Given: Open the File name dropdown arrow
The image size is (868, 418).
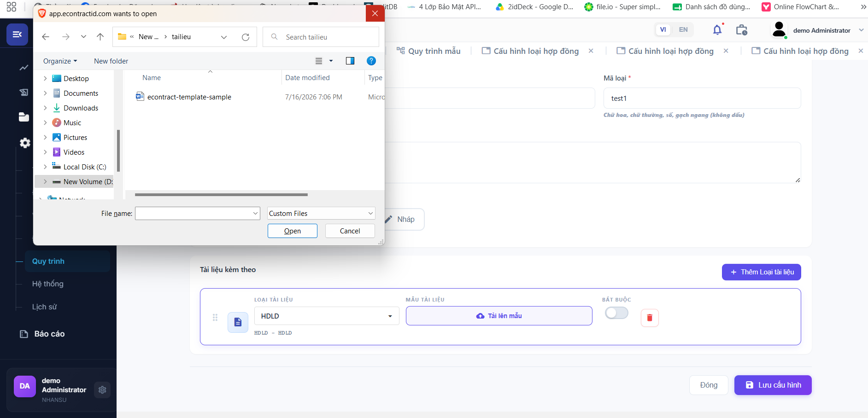Looking at the screenshot, I should click(255, 213).
